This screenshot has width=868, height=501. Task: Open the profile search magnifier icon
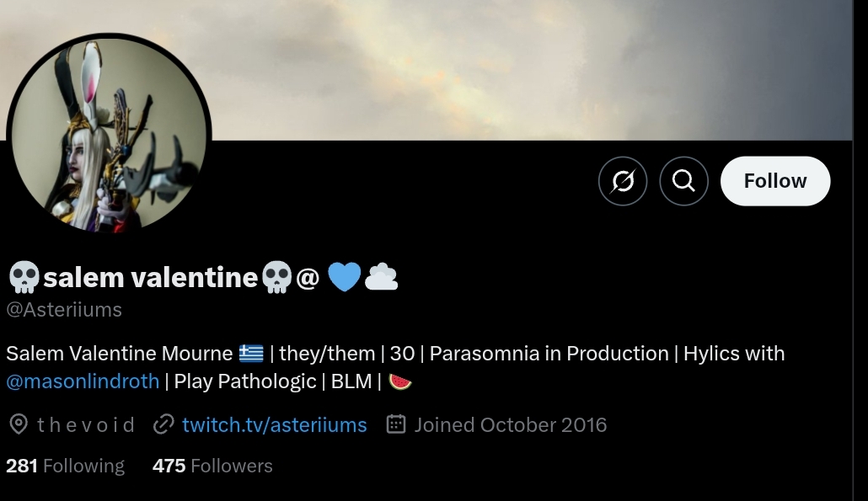[x=683, y=181]
